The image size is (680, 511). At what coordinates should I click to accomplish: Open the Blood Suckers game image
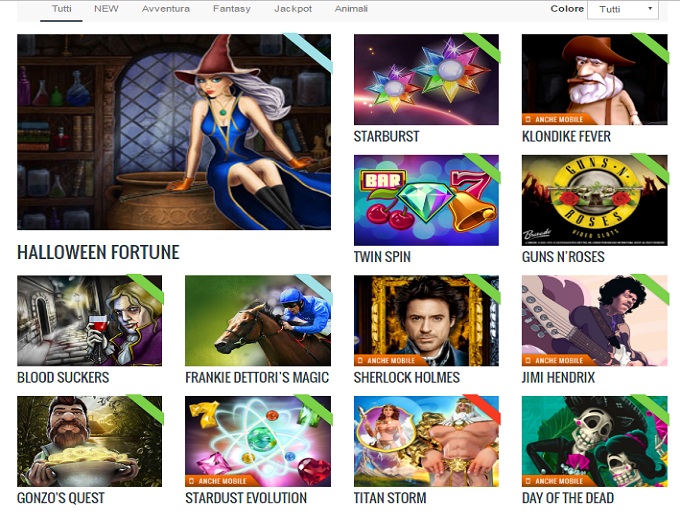click(89, 321)
